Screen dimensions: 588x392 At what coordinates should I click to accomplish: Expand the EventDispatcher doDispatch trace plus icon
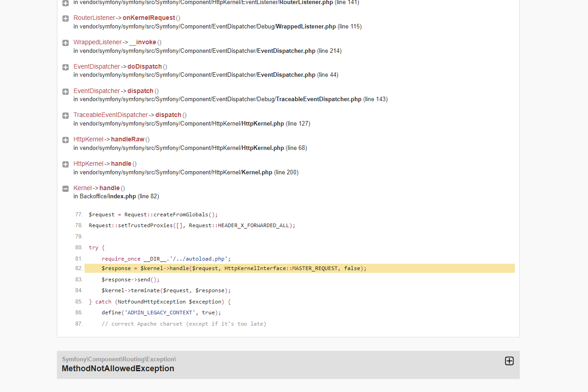click(x=66, y=67)
